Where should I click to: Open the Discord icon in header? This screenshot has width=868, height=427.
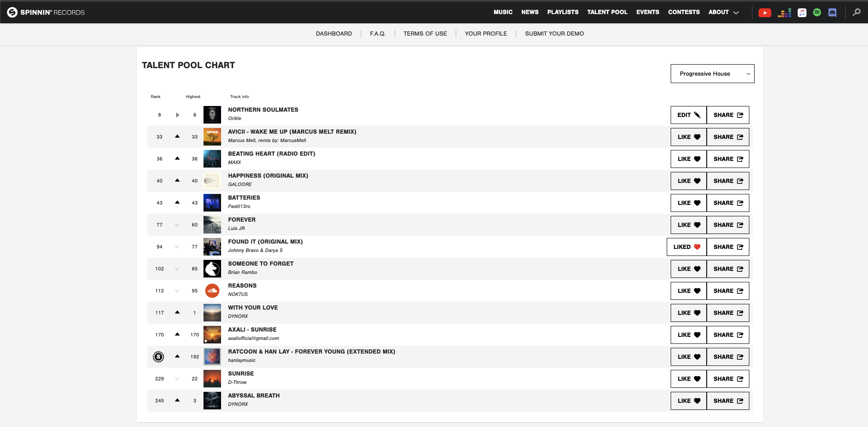[x=832, y=13]
